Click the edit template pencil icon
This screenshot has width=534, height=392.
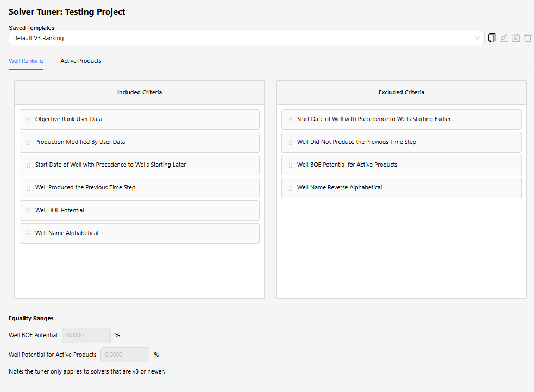(x=504, y=38)
